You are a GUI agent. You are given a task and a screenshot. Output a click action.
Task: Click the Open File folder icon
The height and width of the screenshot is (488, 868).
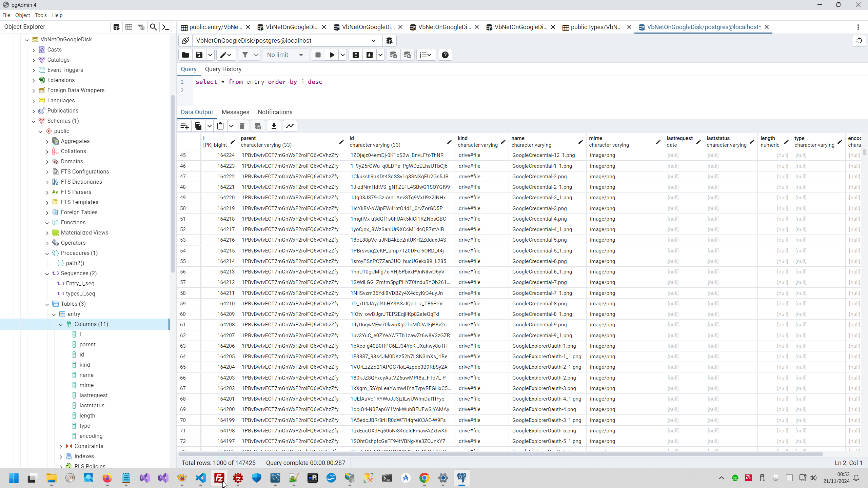(185, 55)
